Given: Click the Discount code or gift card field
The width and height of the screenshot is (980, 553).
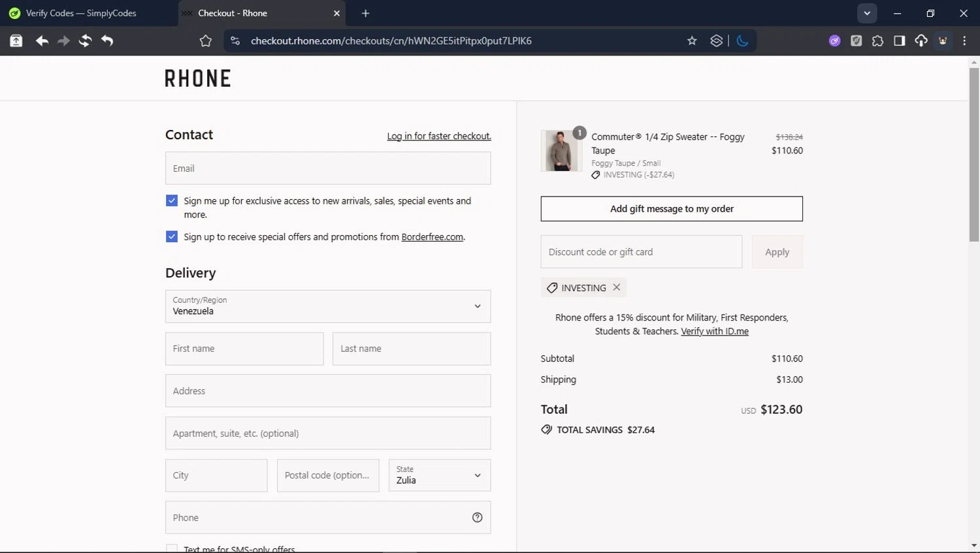Looking at the screenshot, I should tap(641, 252).
